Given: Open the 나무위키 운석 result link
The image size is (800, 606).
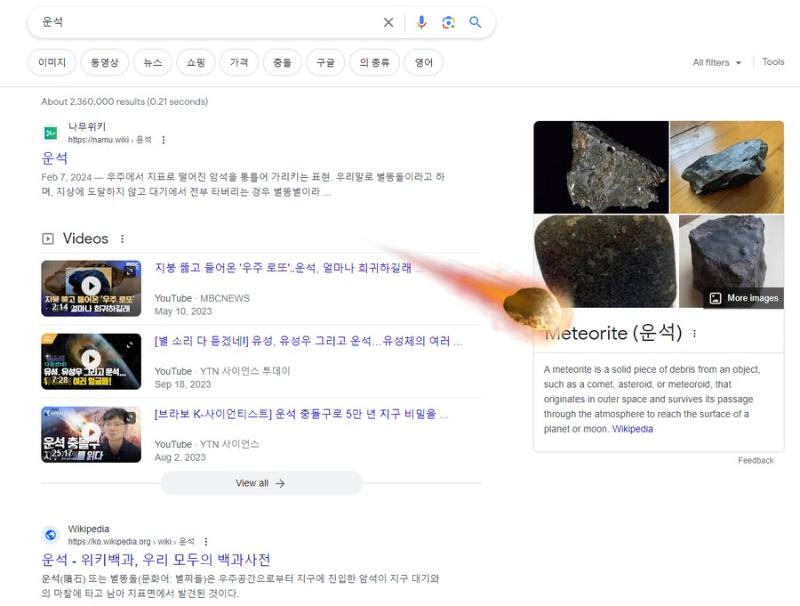Looking at the screenshot, I should (x=55, y=158).
